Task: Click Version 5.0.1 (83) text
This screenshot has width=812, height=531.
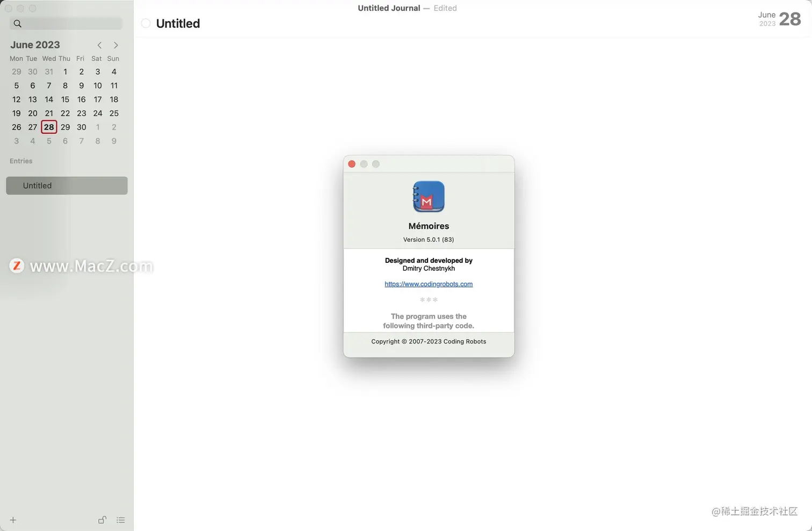Action: click(429, 240)
